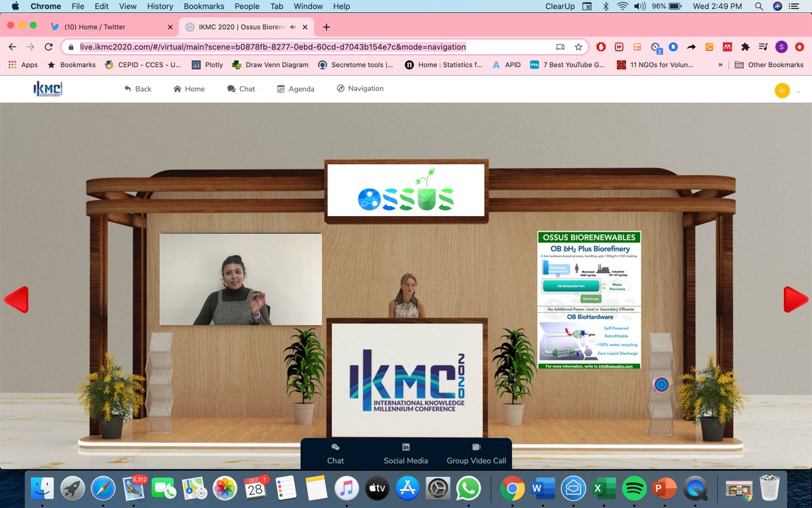Image resolution: width=812 pixels, height=508 pixels.
Task: Open Microsoft Word from the dock
Action: point(542,488)
